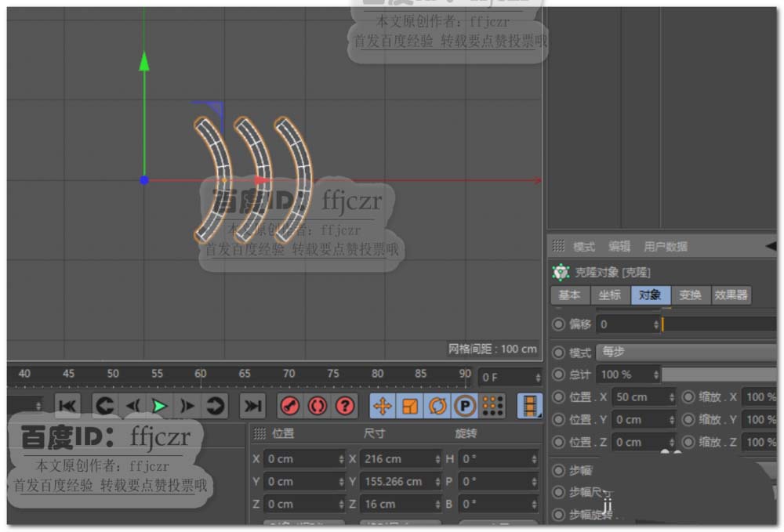Click the red record active objects icon

(290, 406)
